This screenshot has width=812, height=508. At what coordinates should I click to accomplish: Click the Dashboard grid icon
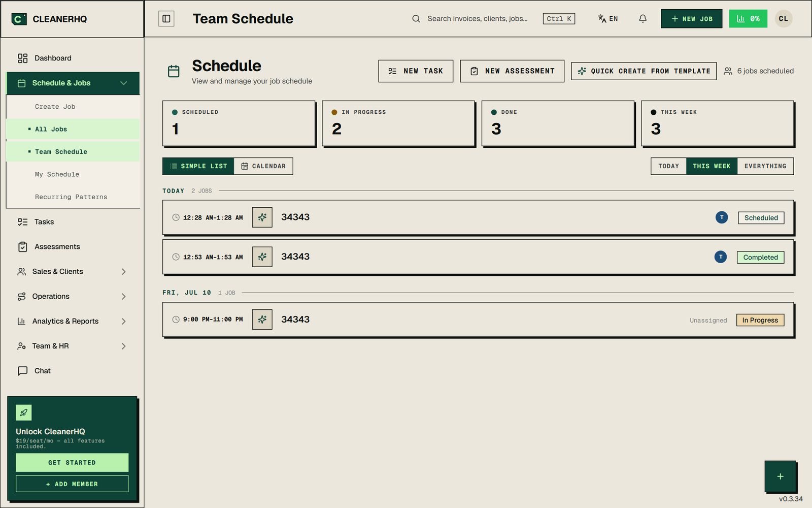click(22, 58)
